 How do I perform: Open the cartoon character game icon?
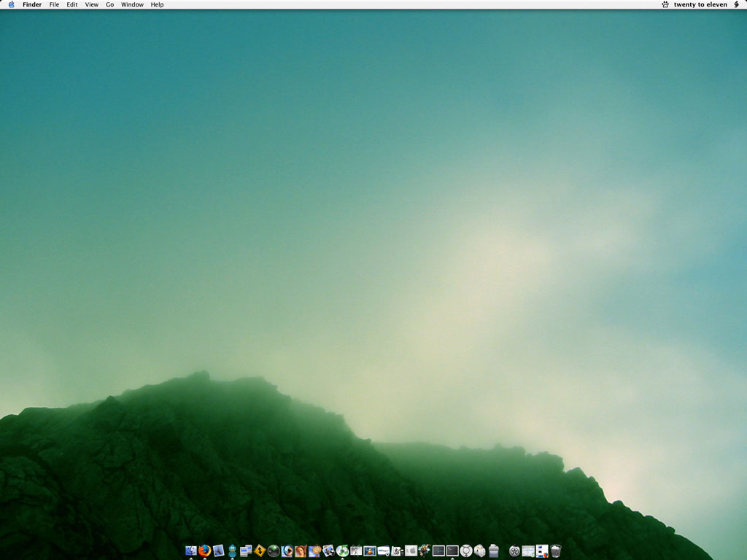[425, 551]
